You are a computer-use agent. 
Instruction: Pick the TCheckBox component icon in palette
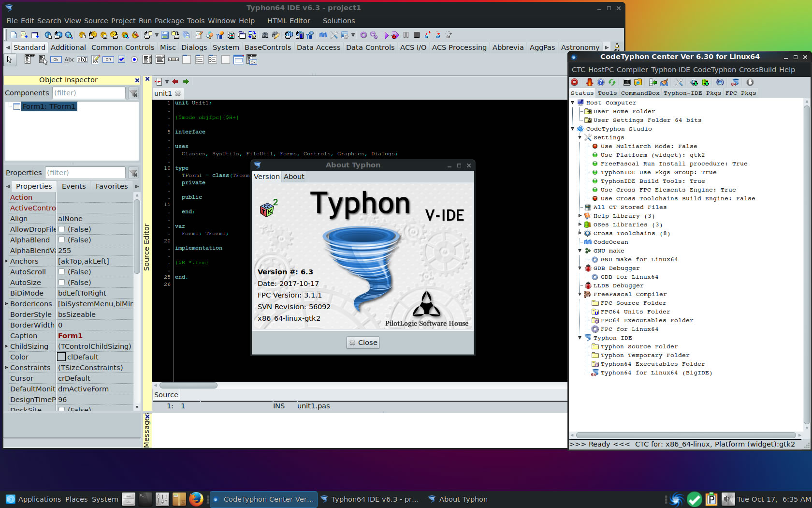click(x=122, y=60)
